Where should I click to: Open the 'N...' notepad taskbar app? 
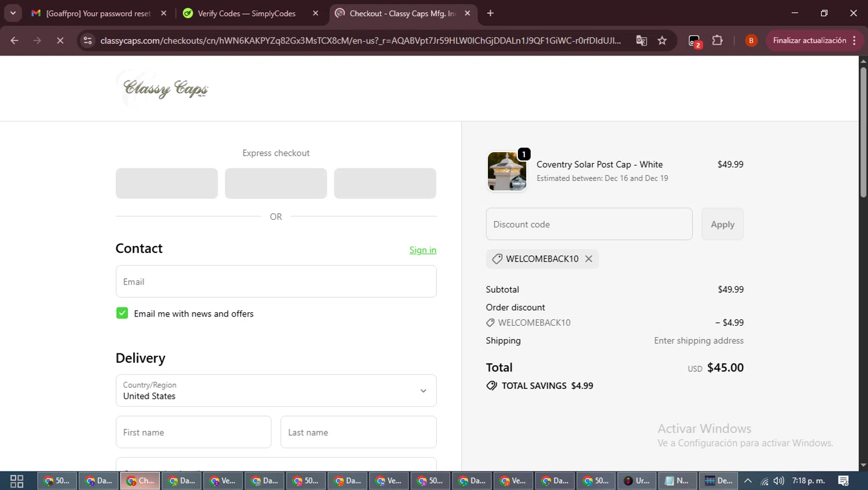[677, 481]
